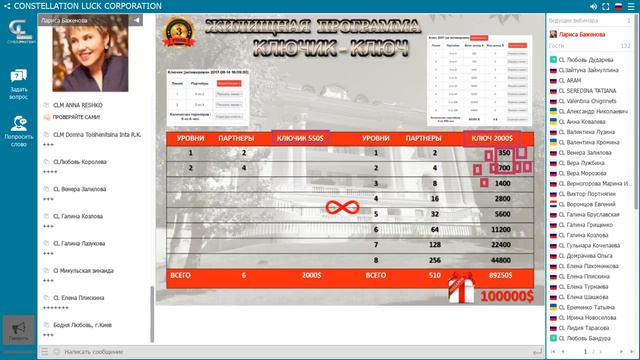This screenshot has height=360, width=640.
Task: Select host Лариса Баженова in participant list
Action: [582, 35]
